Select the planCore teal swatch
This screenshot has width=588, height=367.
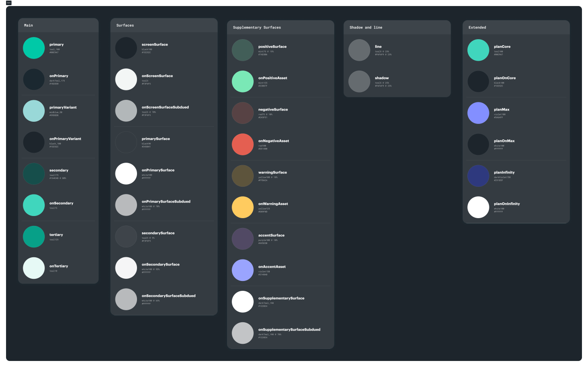pyautogui.click(x=478, y=50)
